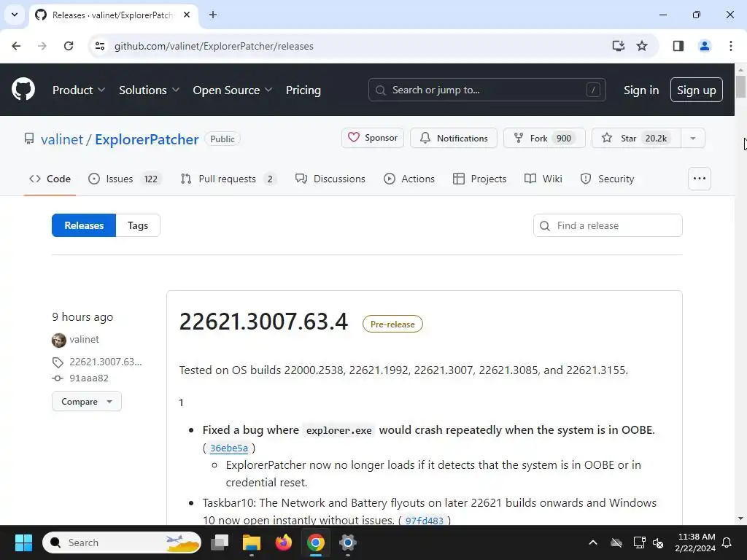Screen dimensions: 747x560
Task: Open a new browser tab with plus icon
Action: click(x=213, y=15)
